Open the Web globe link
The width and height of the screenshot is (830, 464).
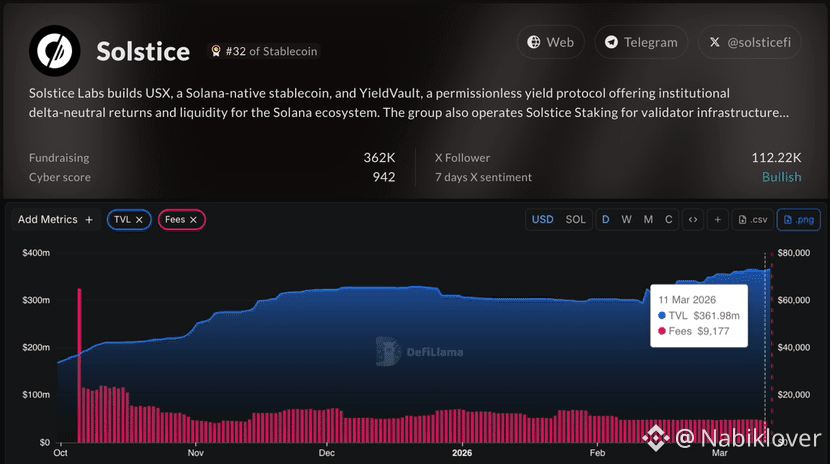(551, 42)
